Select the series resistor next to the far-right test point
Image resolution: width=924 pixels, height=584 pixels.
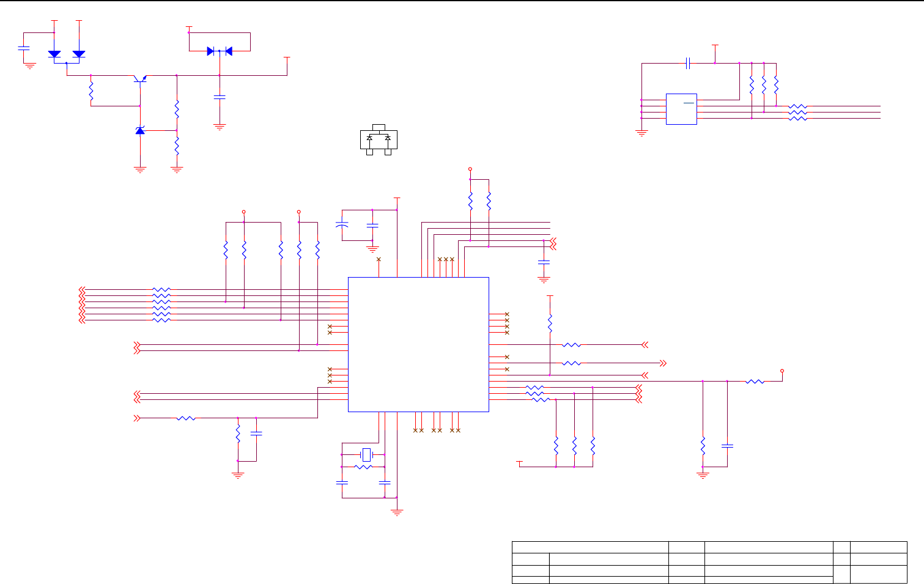(x=755, y=382)
